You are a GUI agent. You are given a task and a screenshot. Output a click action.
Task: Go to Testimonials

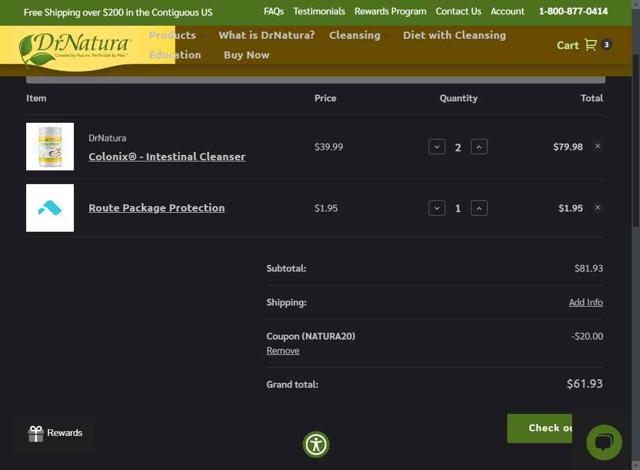tap(319, 11)
